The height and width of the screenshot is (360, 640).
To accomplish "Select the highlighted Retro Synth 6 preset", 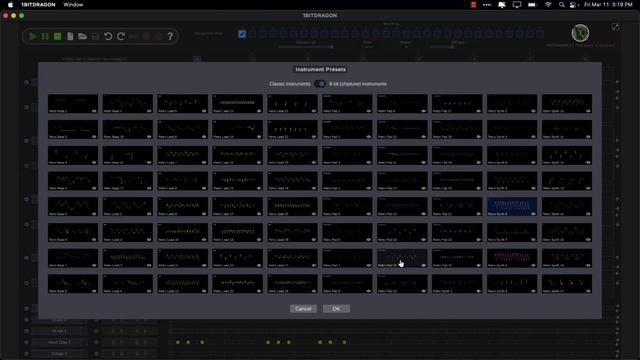I will (512, 207).
